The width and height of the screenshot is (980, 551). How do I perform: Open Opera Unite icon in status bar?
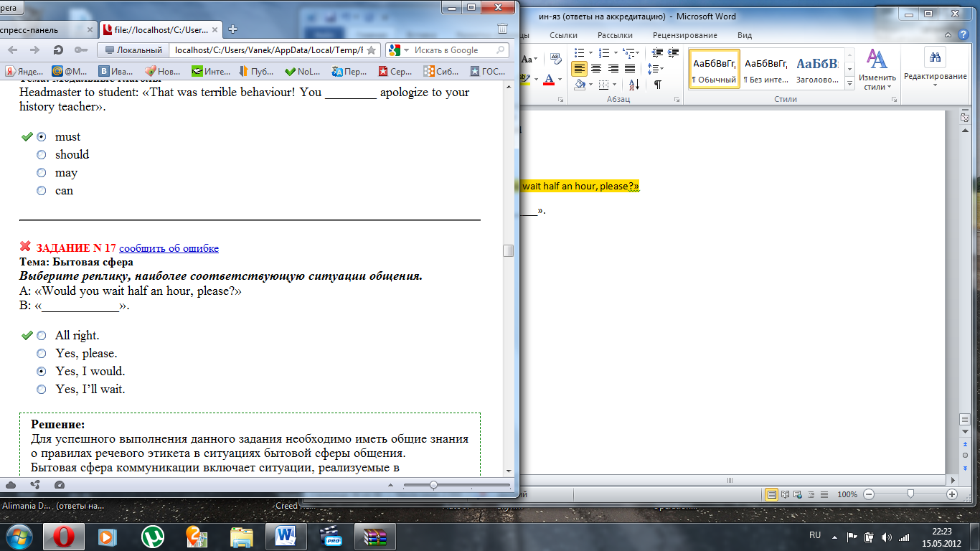tap(35, 485)
